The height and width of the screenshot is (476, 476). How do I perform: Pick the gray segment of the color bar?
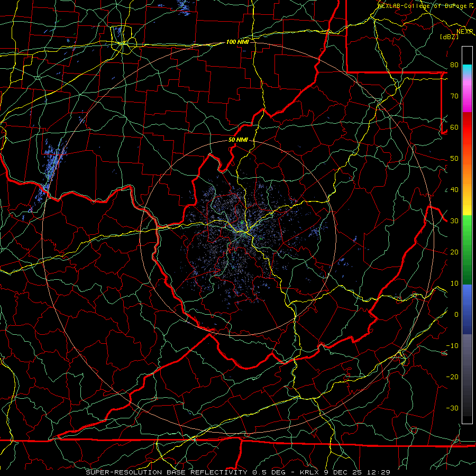(x=467, y=375)
